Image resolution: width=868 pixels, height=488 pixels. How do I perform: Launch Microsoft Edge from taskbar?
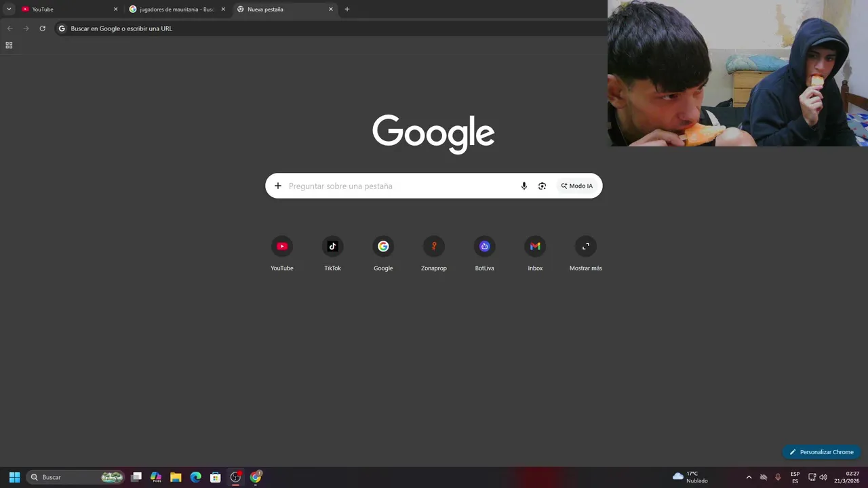[195, 477]
